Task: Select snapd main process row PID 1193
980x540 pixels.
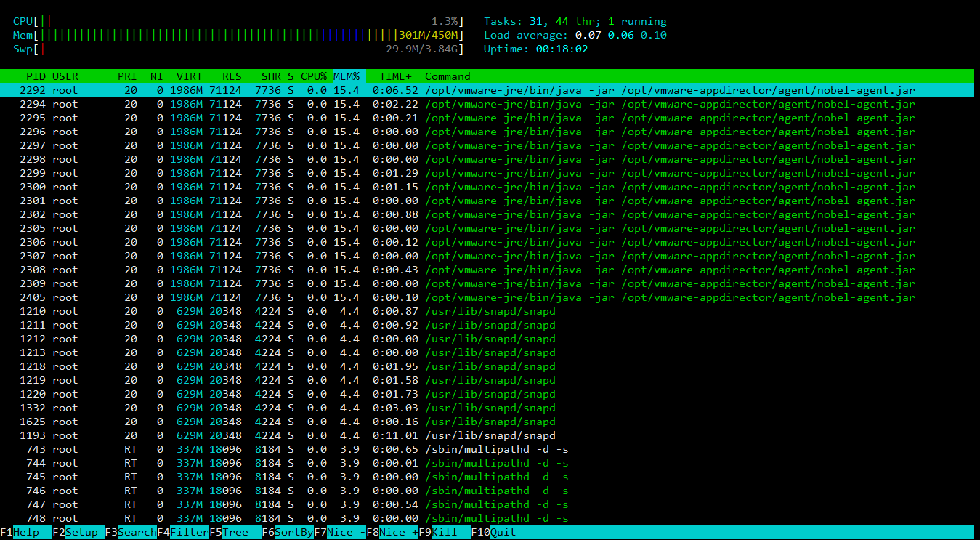Action: pos(487,435)
